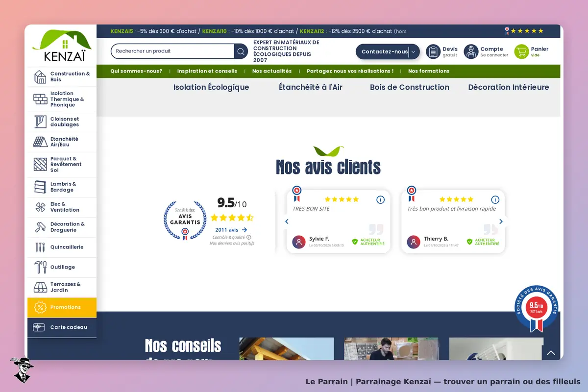This screenshot has width=588, height=392.
Task: Click the Construction & Bois house icon
Action: 40,77
